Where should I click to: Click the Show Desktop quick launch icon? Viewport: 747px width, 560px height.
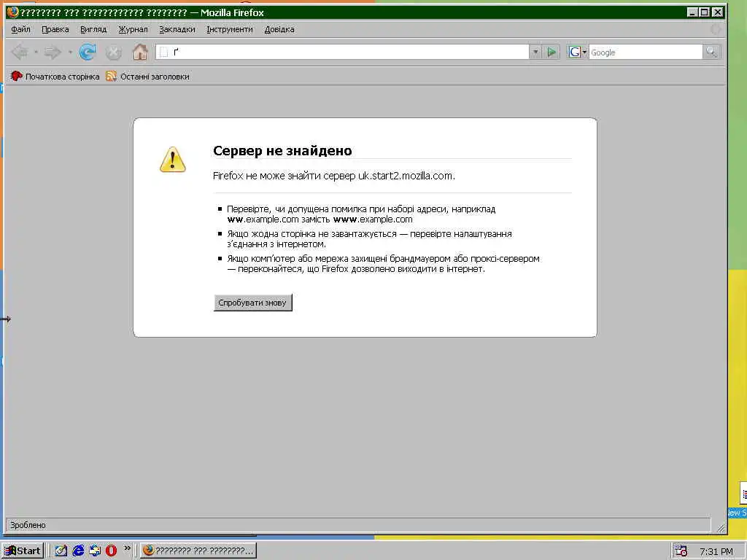[61, 551]
